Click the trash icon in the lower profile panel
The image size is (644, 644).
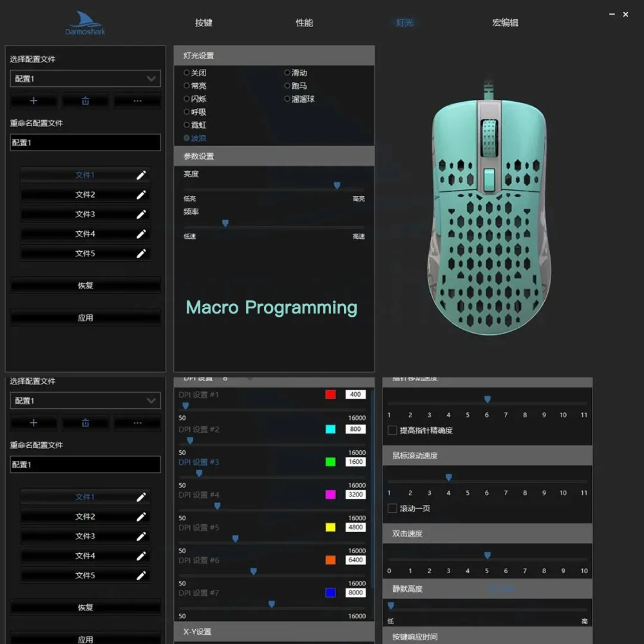tap(86, 422)
